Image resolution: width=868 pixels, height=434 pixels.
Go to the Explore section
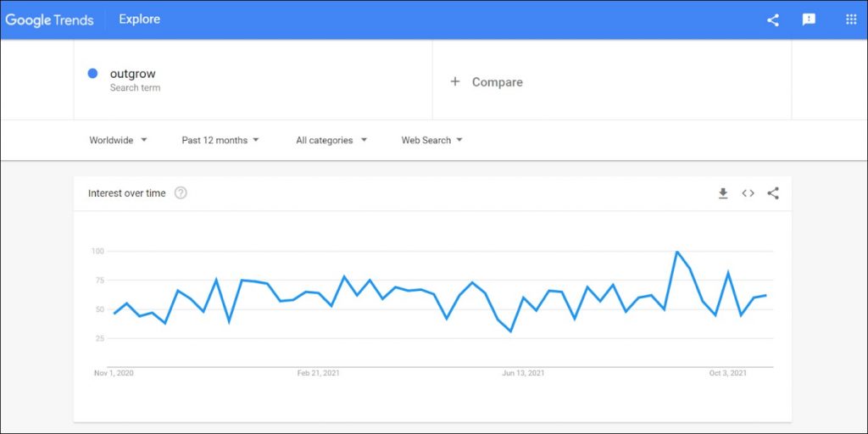tap(139, 19)
